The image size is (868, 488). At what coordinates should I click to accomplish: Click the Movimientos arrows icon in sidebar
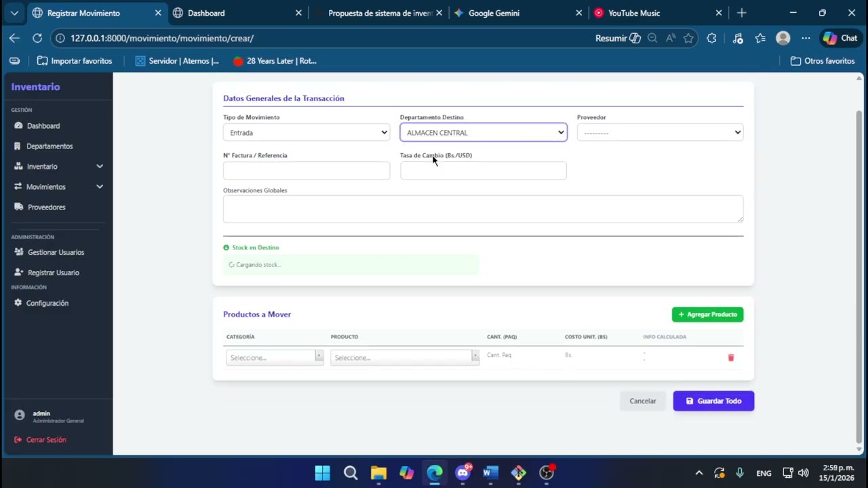(x=18, y=187)
